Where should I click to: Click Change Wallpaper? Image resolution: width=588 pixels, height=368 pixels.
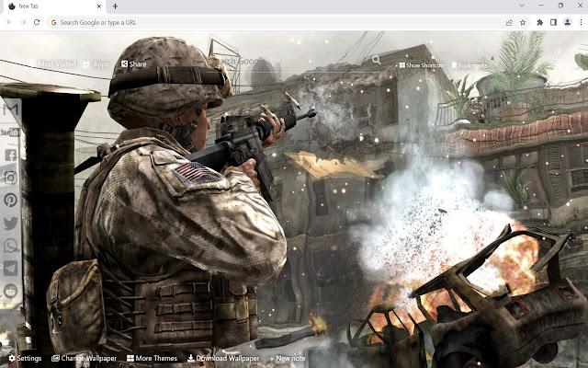coord(84,358)
